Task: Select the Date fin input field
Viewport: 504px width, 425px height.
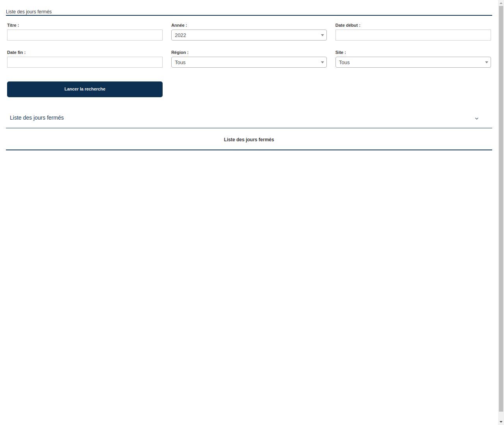Action: coord(85,62)
